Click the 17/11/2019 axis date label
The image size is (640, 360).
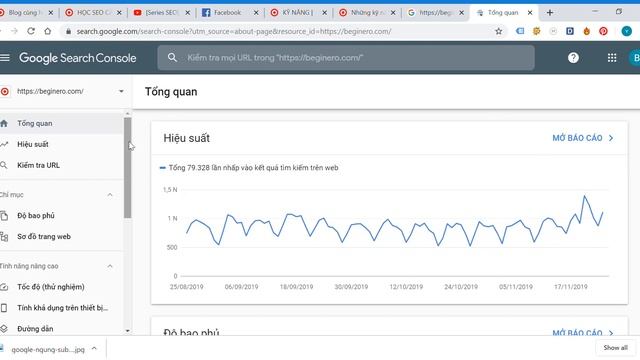coord(571,287)
